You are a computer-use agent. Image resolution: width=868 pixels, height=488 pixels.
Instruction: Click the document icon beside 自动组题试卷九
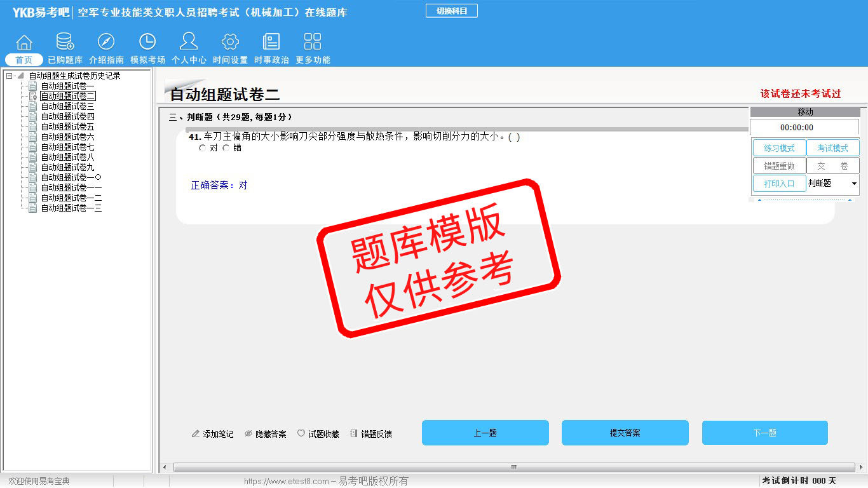(33, 167)
